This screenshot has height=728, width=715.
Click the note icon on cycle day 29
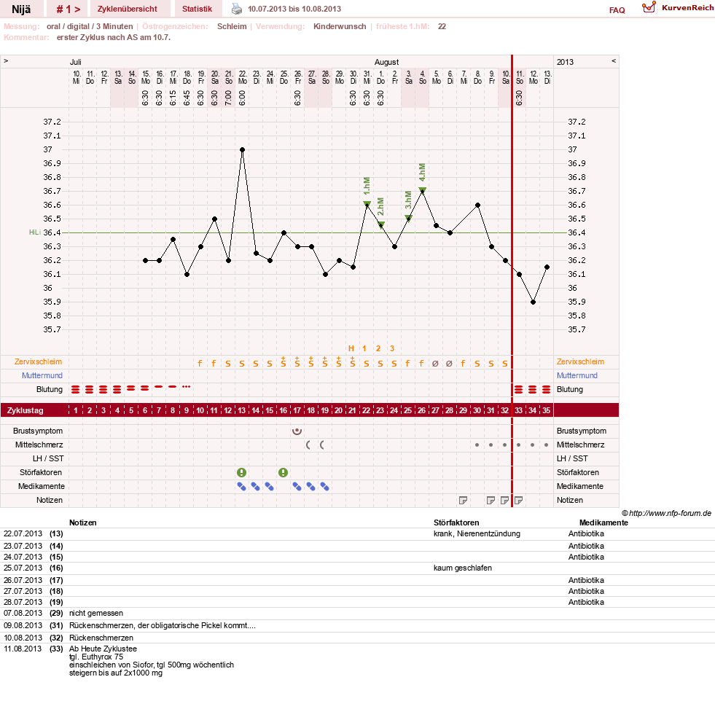[x=463, y=500]
